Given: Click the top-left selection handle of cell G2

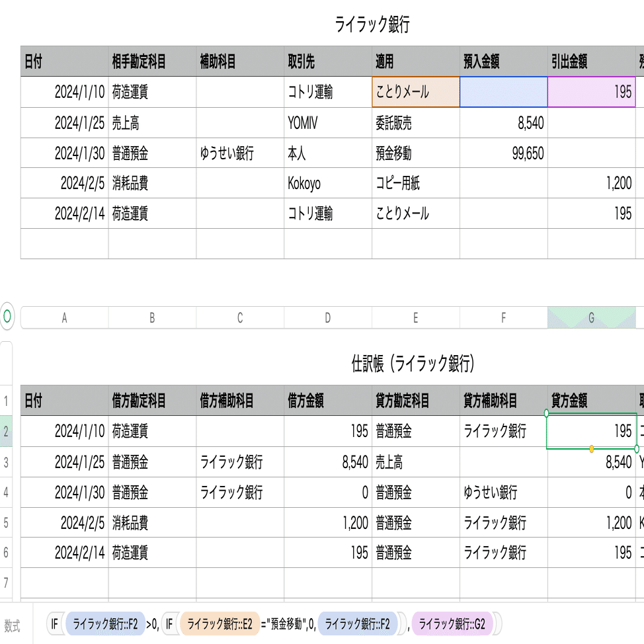Looking at the screenshot, I should 546,413.
